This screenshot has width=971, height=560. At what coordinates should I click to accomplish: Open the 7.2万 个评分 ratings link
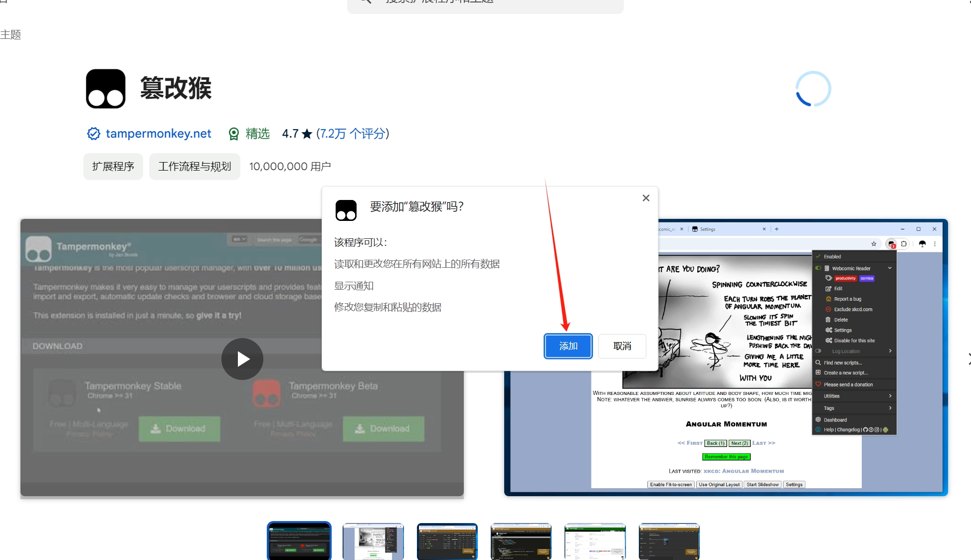[x=353, y=134]
